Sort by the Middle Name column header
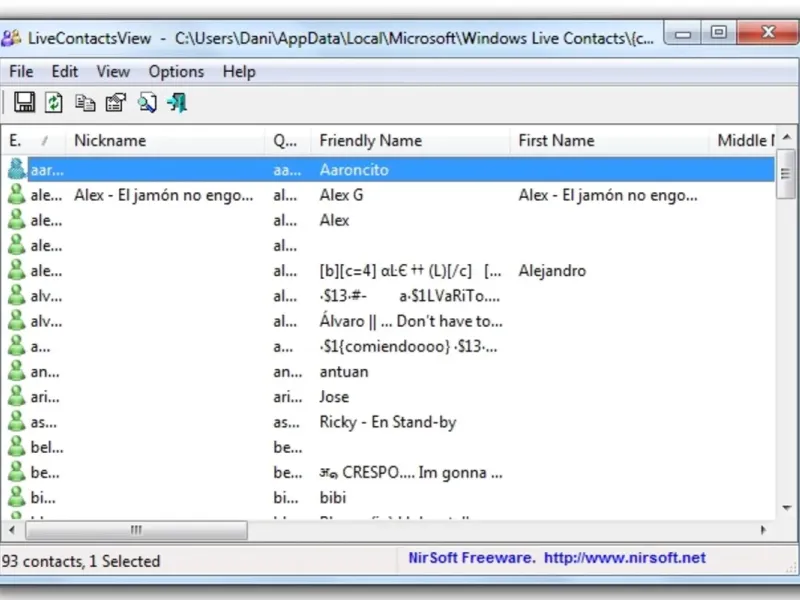800x600 pixels. click(x=742, y=140)
